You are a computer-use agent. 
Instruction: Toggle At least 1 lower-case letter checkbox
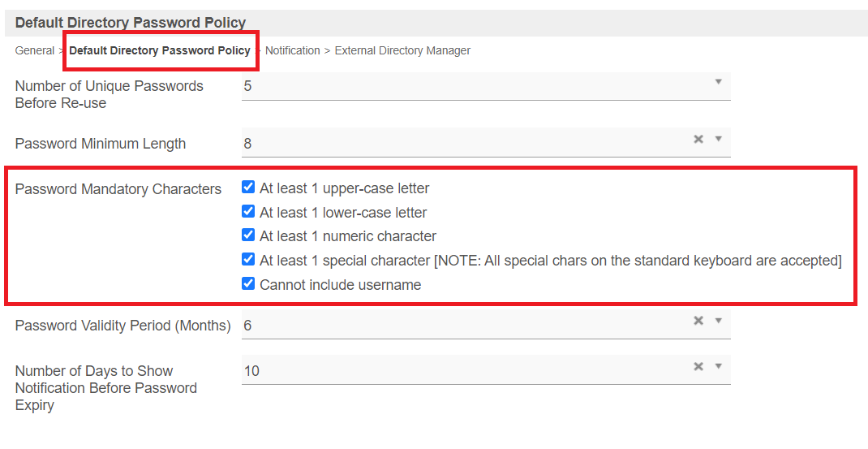(248, 212)
